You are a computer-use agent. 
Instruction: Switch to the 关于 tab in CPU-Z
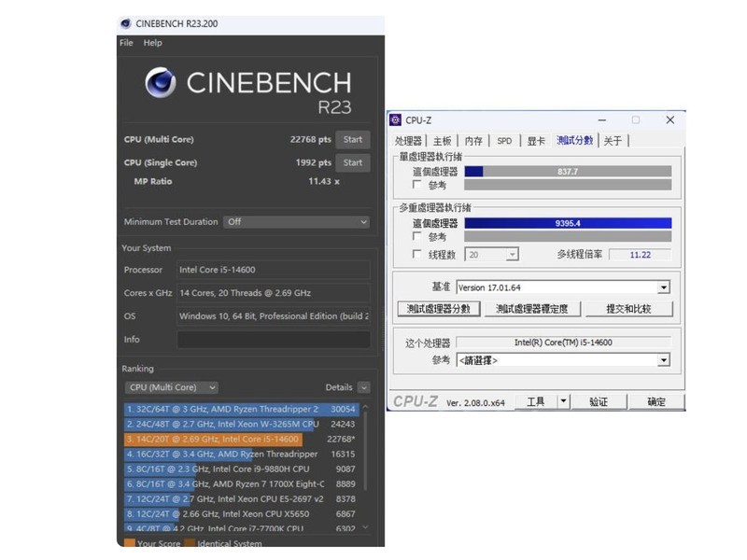pos(613,141)
